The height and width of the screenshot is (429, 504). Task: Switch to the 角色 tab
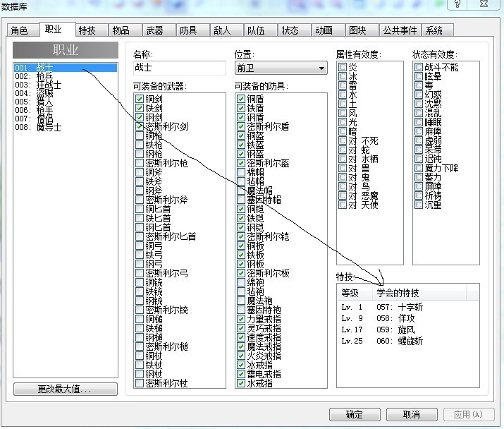coord(23,30)
